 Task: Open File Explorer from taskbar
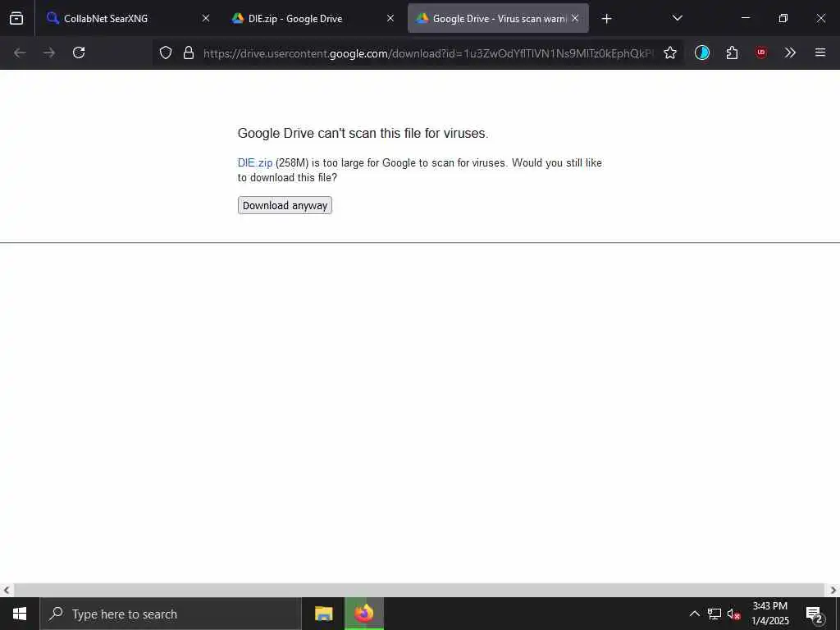coord(323,614)
